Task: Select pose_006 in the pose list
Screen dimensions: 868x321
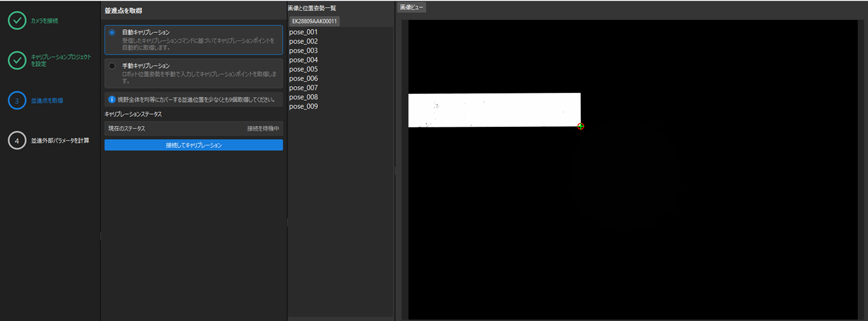Action: (x=303, y=79)
